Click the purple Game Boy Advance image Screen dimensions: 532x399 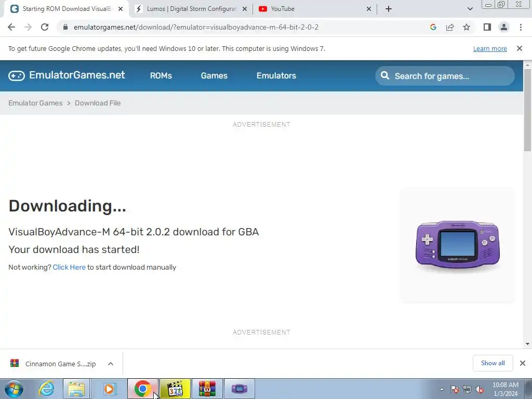[x=458, y=245]
